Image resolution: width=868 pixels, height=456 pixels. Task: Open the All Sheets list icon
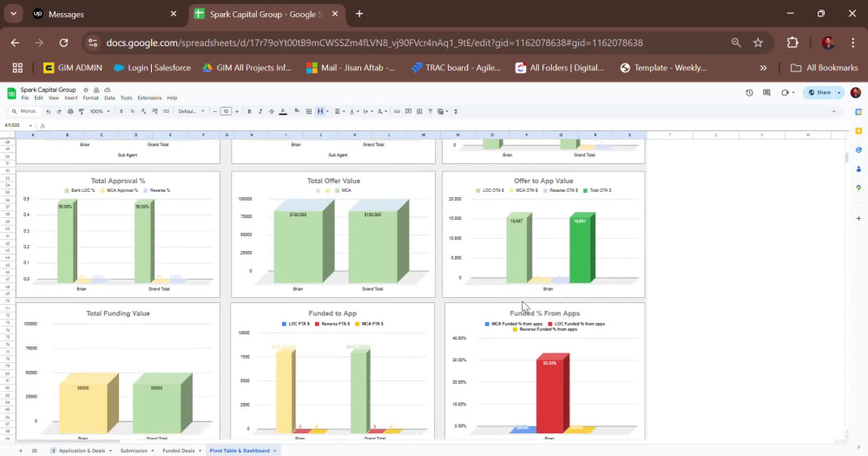pyautogui.click(x=35, y=451)
